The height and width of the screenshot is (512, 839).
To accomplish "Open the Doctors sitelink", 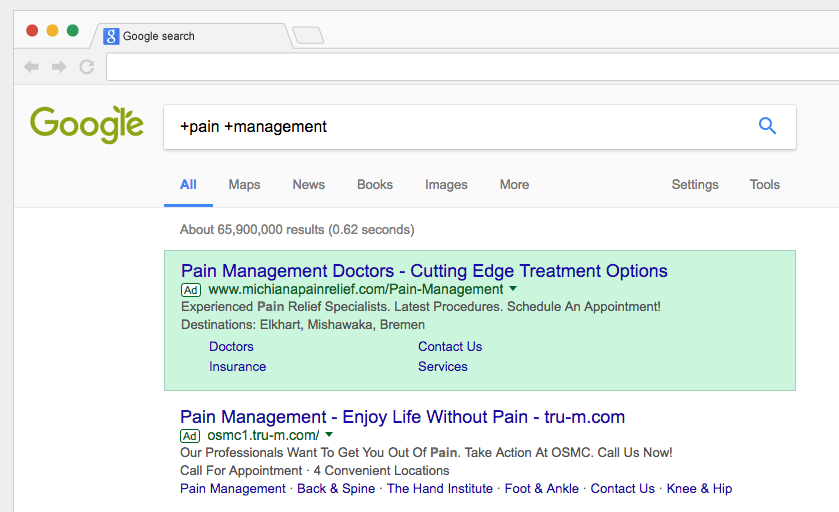I will click(231, 347).
